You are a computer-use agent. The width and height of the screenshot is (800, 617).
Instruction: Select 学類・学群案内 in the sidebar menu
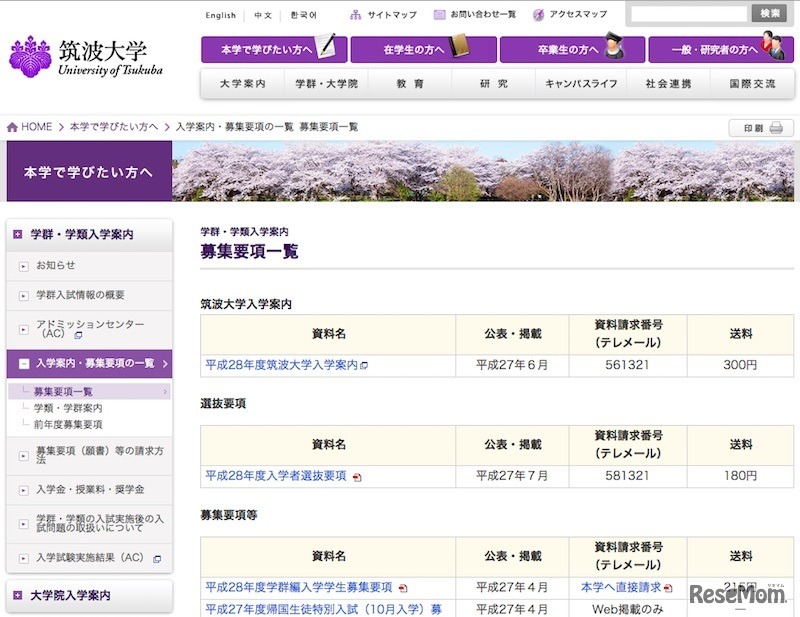coord(72,406)
